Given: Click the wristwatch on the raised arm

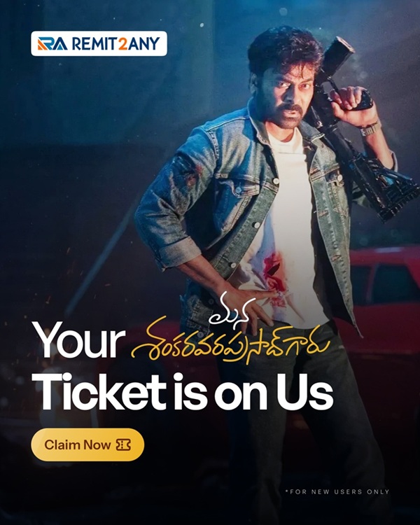Looking at the screenshot, I should click(x=370, y=129).
